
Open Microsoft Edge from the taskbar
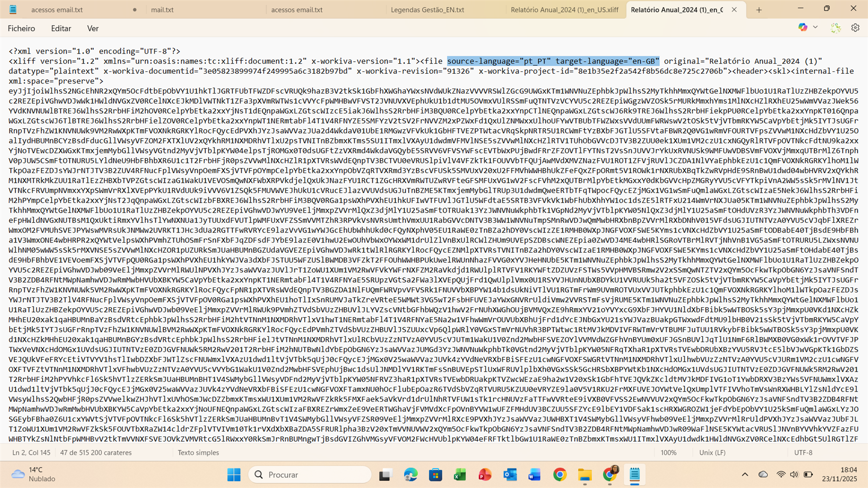(410, 474)
